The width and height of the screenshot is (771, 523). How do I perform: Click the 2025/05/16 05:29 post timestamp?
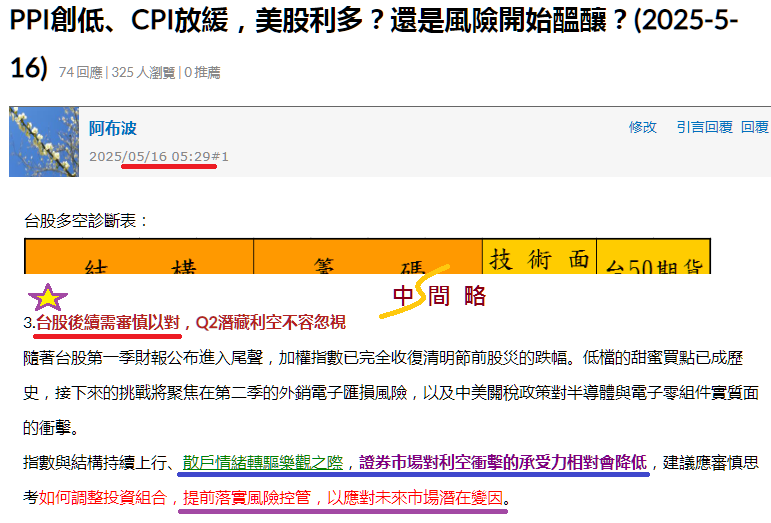click(x=149, y=157)
